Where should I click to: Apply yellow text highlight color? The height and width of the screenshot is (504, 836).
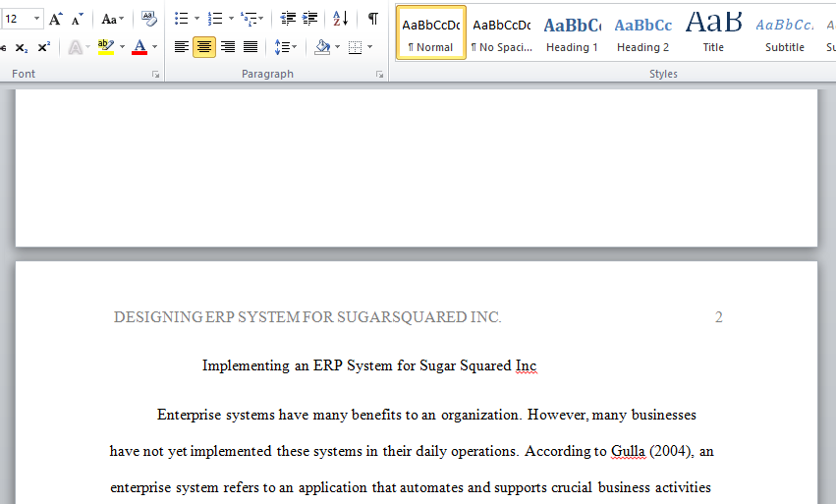click(x=105, y=47)
